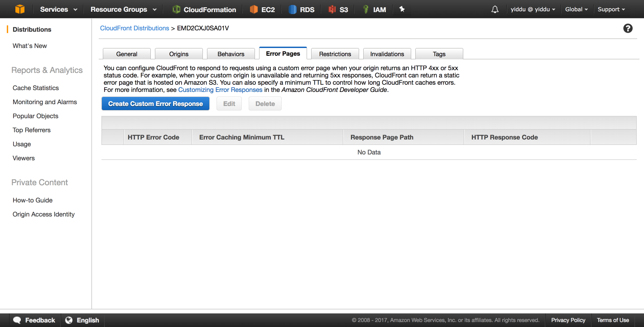Open the notifications bell

pyautogui.click(x=495, y=9)
